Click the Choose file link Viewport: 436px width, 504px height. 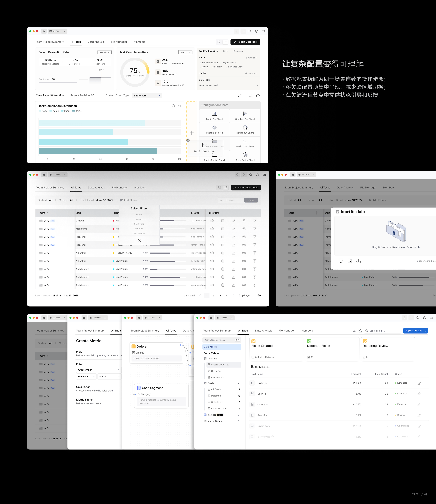413,247
